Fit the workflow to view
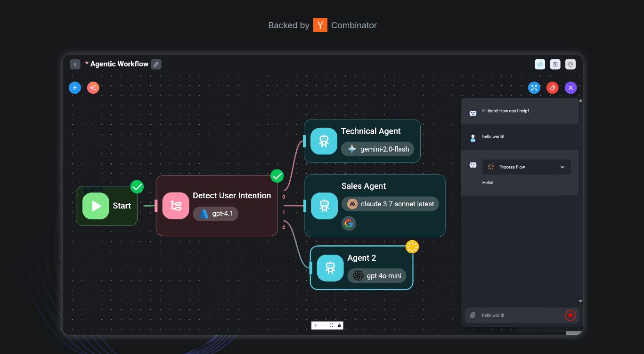Viewport: 644px width, 354px height. pos(331,325)
